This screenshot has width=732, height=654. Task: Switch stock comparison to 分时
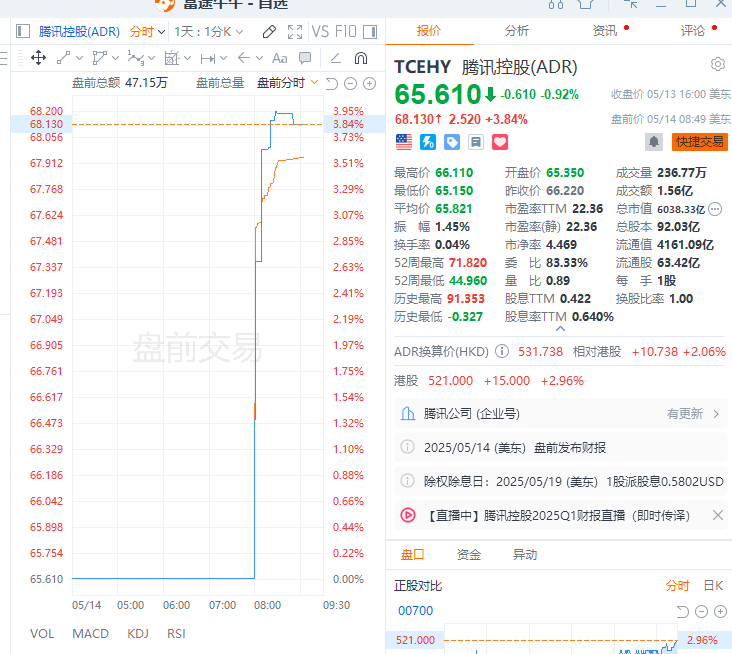pos(677,585)
